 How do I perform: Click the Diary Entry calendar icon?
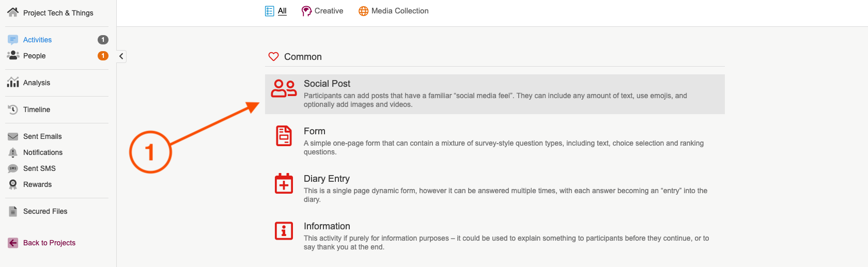pyautogui.click(x=284, y=183)
